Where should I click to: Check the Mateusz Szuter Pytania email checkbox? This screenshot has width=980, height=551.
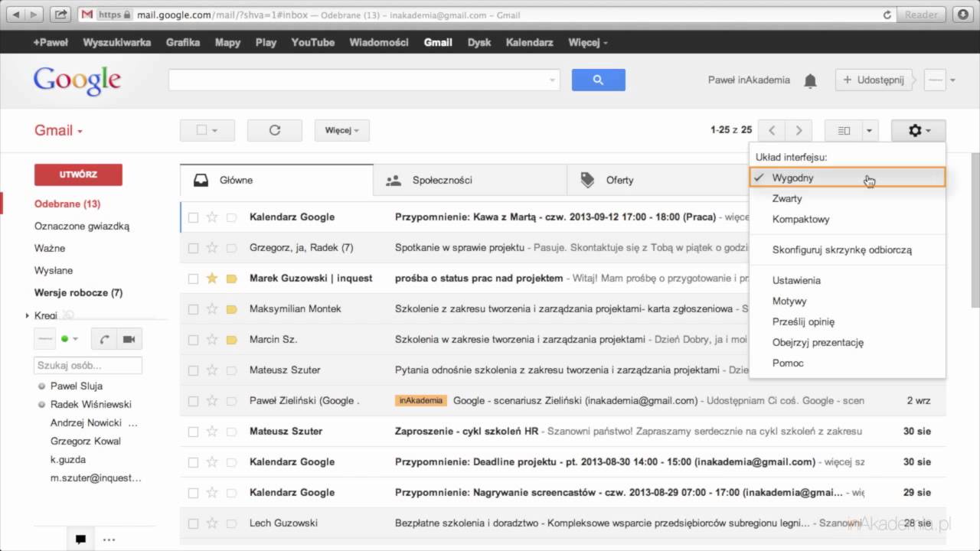pyautogui.click(x=193, y=370)
